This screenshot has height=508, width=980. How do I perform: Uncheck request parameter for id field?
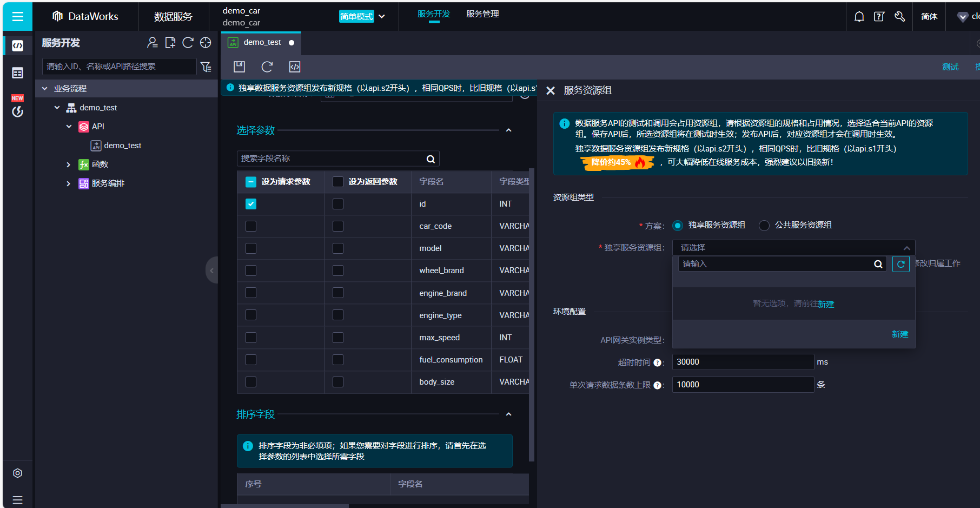pyautogui.click(x=251, y=204)
